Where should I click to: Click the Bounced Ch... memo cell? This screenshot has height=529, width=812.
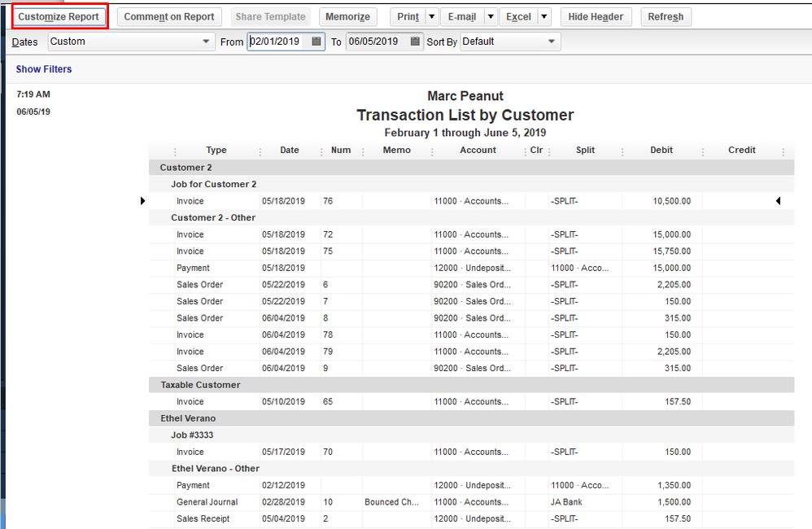[391, 502]
